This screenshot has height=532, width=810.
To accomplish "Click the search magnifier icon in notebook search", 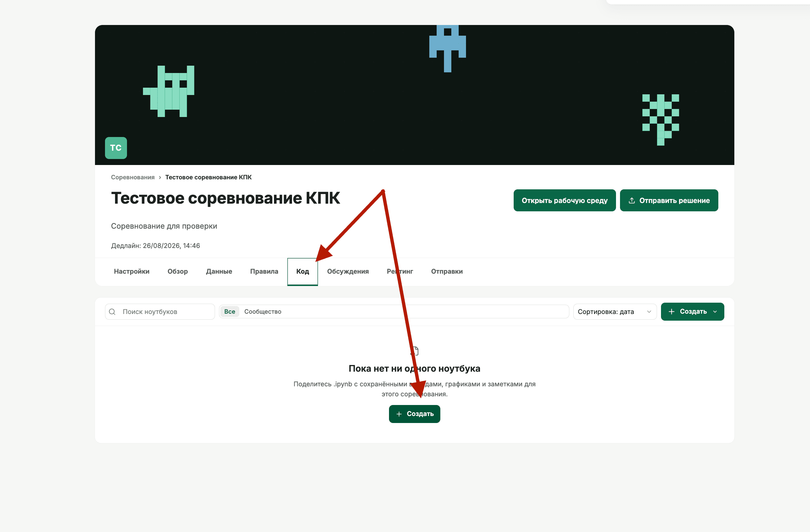I will click(x=112, y=311).
